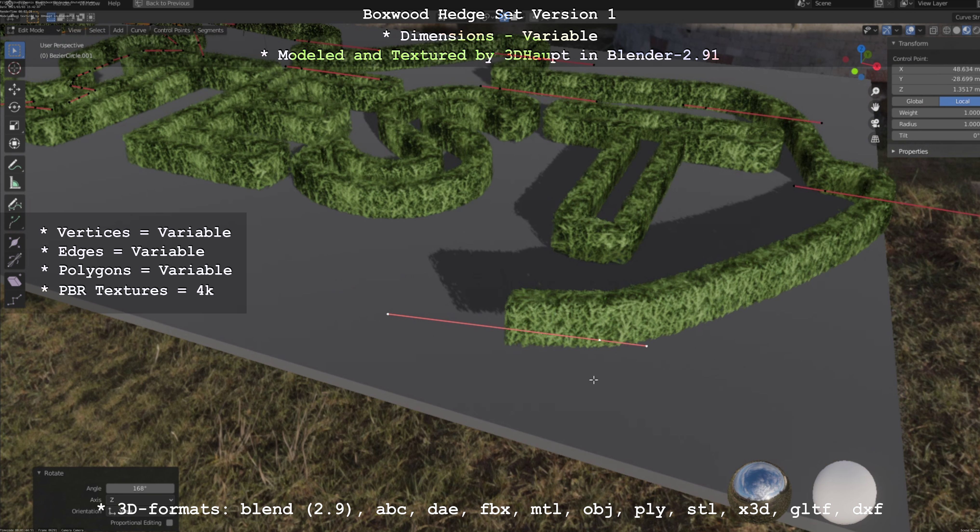This screenshot has height=532, width=980.
Task: Expand the Properties panel
Action: point(894,151)
